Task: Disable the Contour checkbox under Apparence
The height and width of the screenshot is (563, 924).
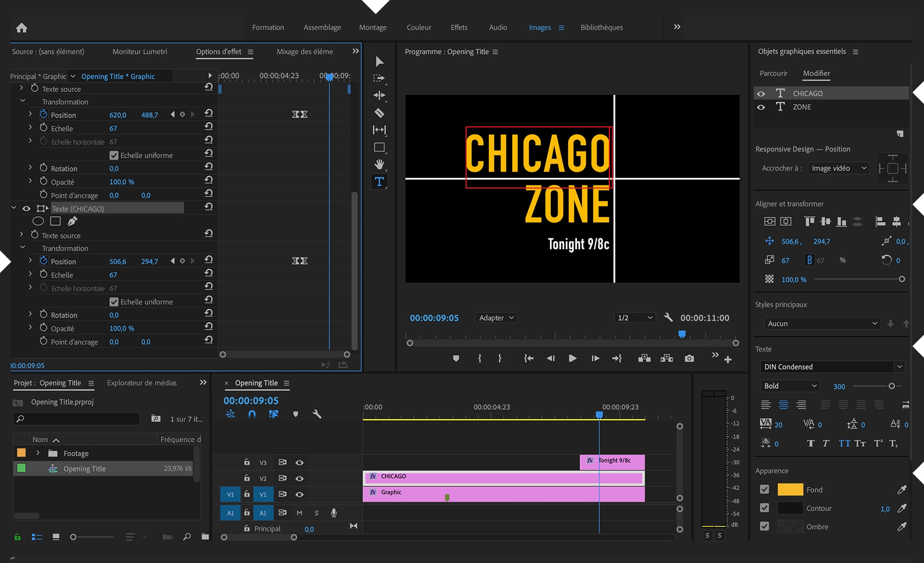Action: coord(764,508)
